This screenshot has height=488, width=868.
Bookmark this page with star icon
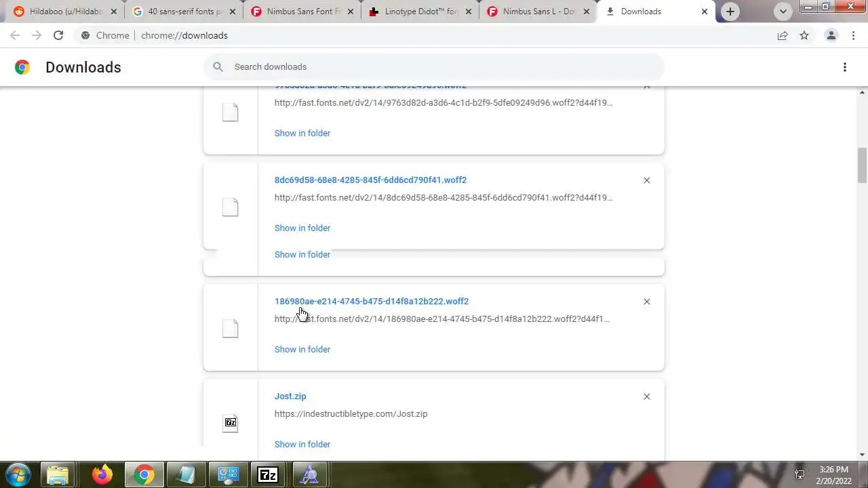(804, 35)
